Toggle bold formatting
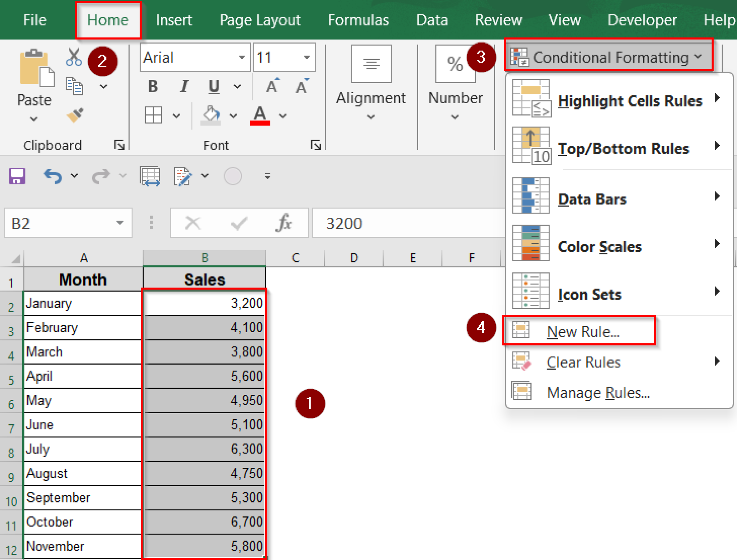Viewport: 737px width, 560px height. [153, 86]
